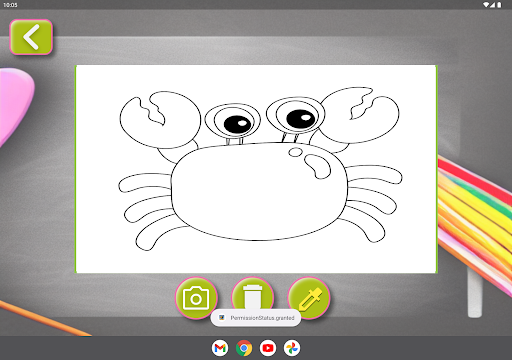Fill the small oval highlight on the crab's shell

point(295,152)
